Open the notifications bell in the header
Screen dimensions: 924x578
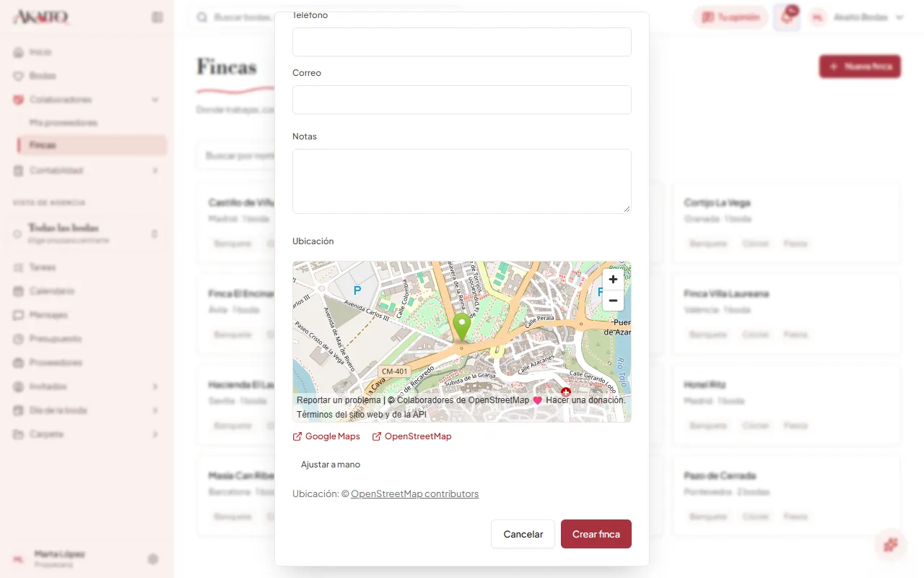(x=786, y=17)
